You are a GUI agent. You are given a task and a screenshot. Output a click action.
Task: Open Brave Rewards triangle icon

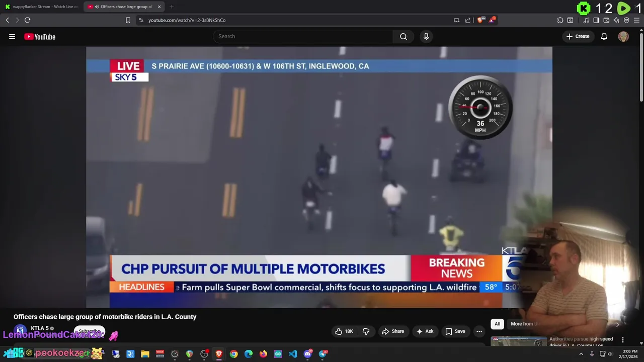tap(492, 20)
